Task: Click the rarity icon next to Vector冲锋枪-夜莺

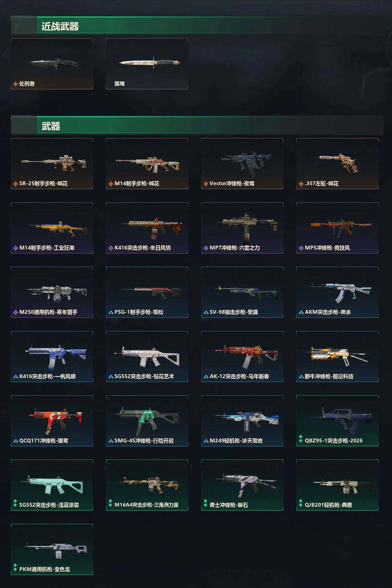Action: pyautogui.click(x=206, y=184)
